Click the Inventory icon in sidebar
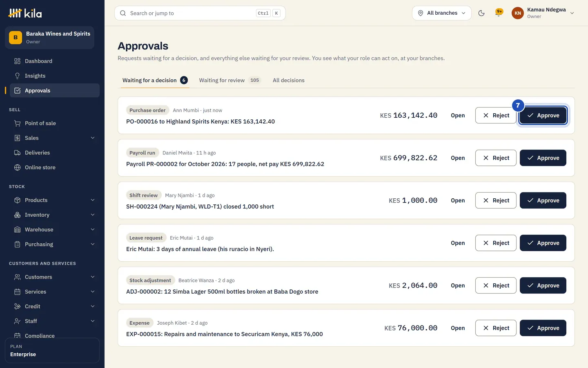 (x=17, y=215)
